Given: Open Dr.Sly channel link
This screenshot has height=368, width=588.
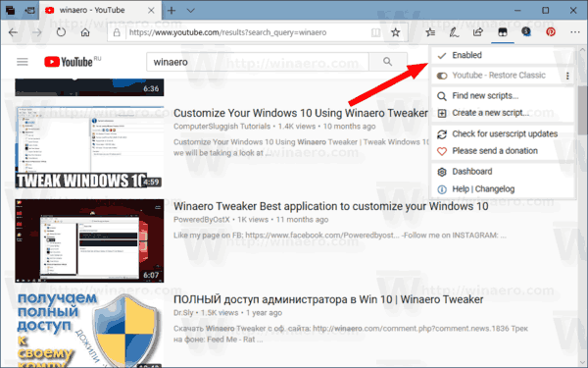Looking at the screenshot, I should (183, 313).
